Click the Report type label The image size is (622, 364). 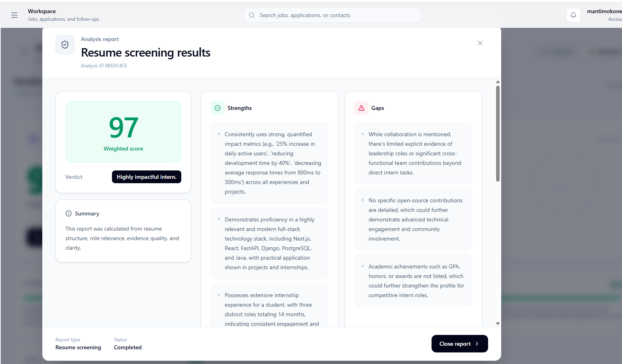(x=68, y=340)
